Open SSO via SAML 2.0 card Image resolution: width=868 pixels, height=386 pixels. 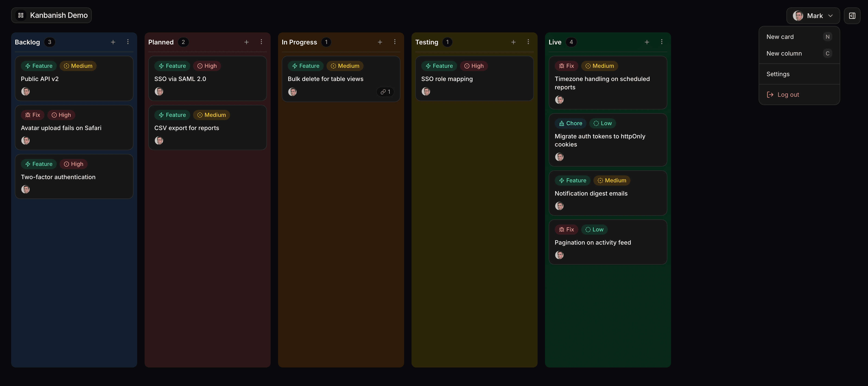(x=208, y=78)
